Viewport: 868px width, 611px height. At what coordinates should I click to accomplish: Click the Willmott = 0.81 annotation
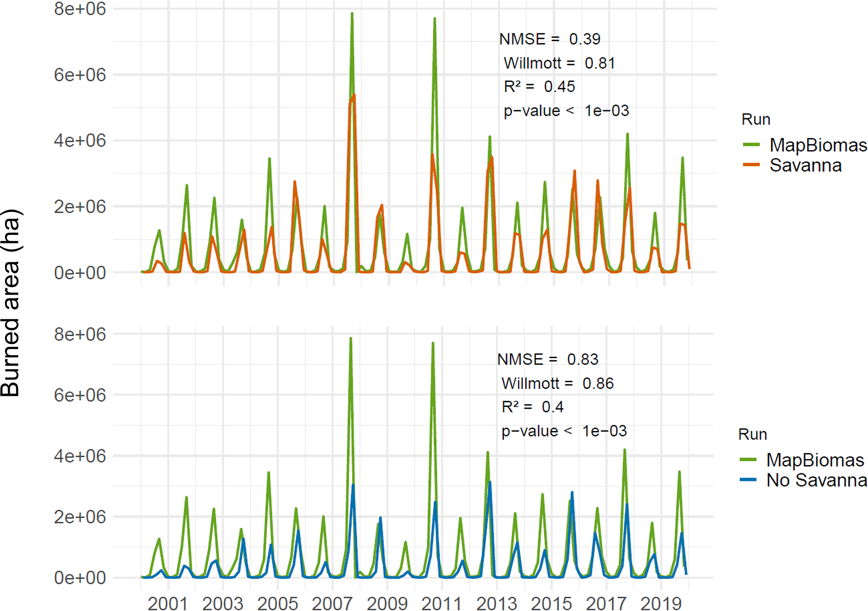point(559,63)
